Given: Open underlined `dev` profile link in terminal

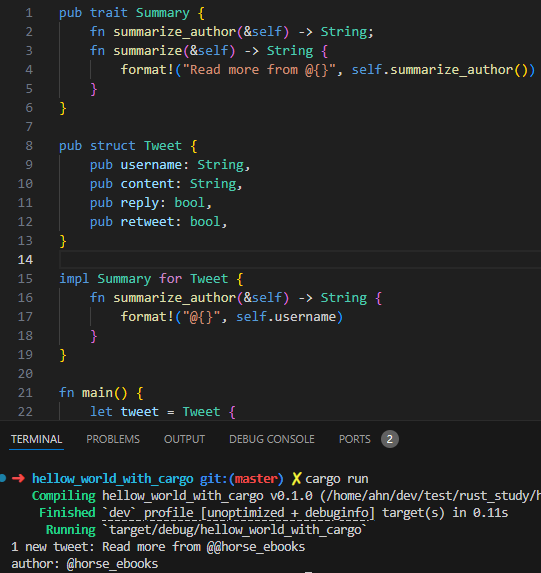Looking at the screenshot, I should pos(238,513).
